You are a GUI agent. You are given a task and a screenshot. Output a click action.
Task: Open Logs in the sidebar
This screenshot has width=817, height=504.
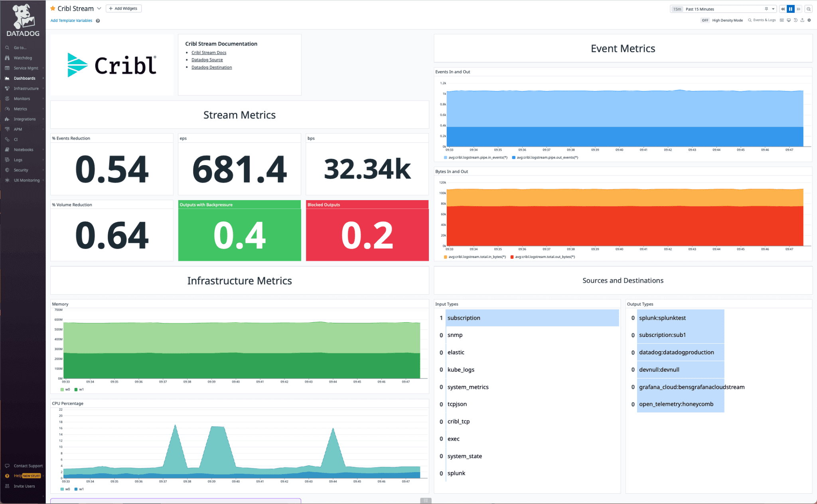click(x=18, y=160)
